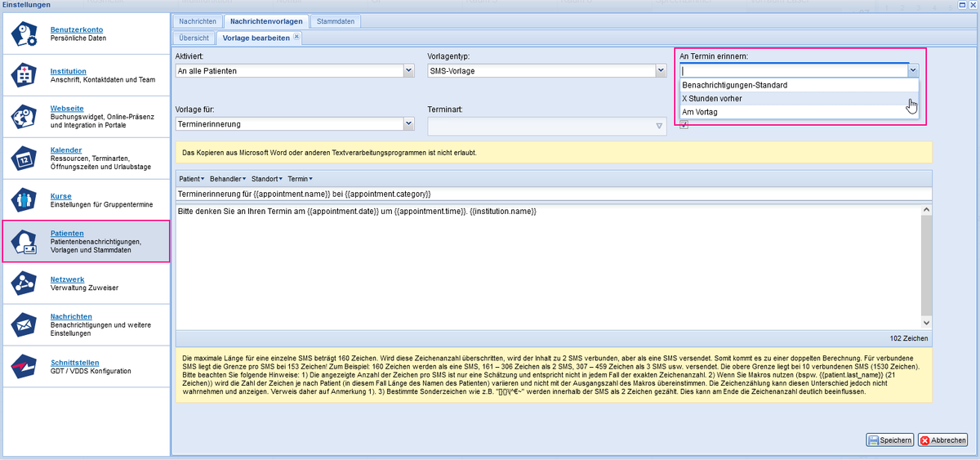Open the Schnittstellen icon
Image resolution: width=980 pixels, height=460 pixels.
tap(24, 367)
